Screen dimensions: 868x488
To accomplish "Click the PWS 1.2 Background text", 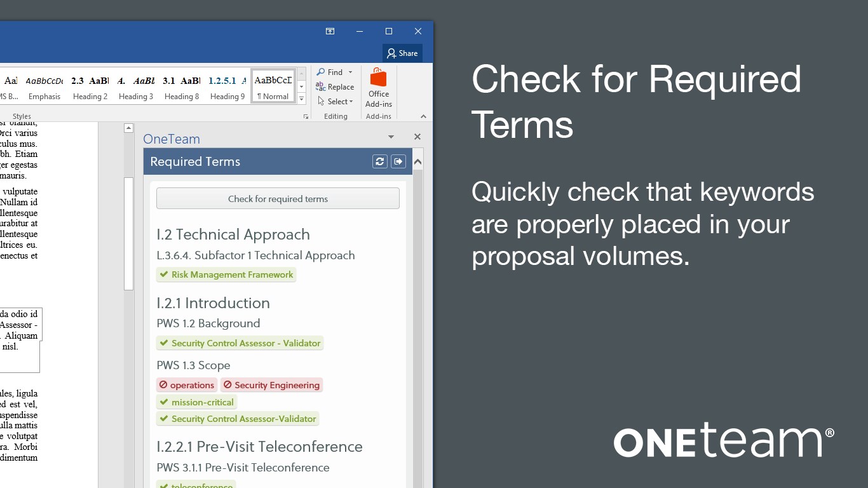I will [208, 323].
